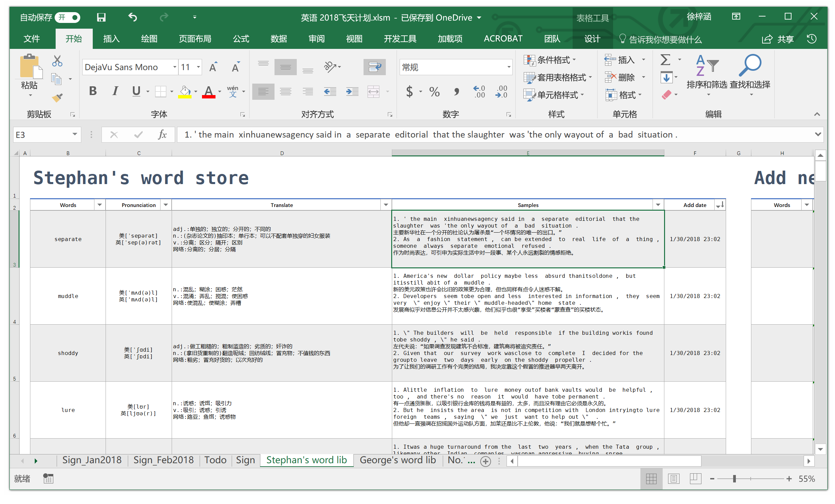The width and height of the screenshot is (835, 504).
Task: Open the font name dropdown
Action: tap(175, 67)
